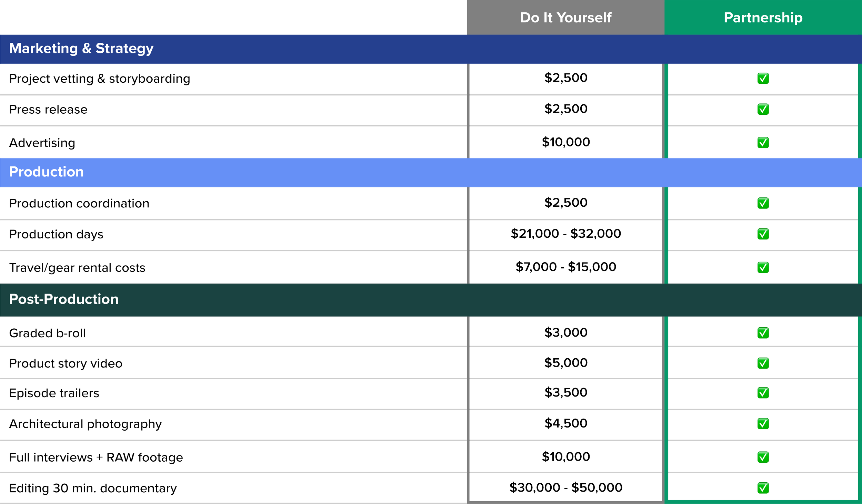The height and width of the screenshot is (504, 862).
Task: Select the Partnership column header
Action: 763,17
